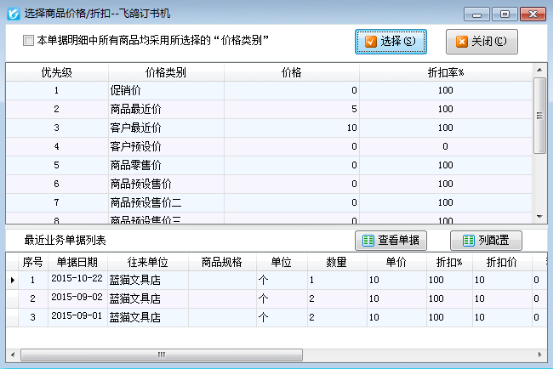Click the down arrow of the price list scrollbar
554x370 pixels.
click(x=540, y=216)
